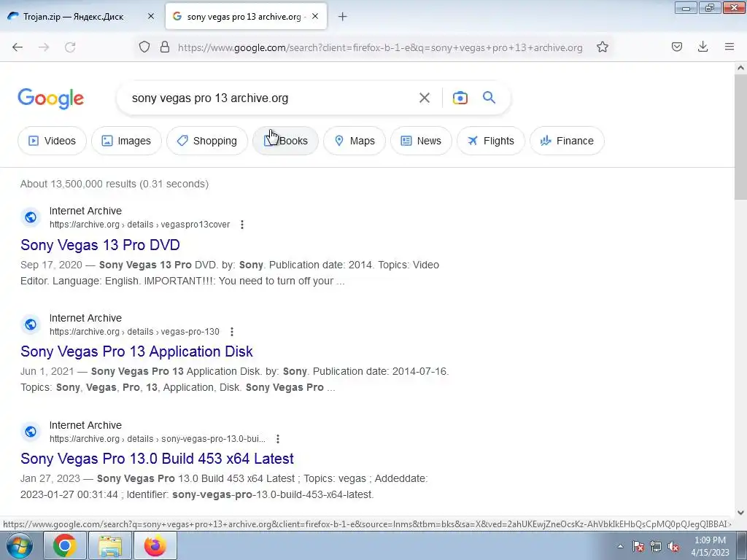Open Sony Vegas Pro 13.0 Build 453 result
Screen dimensions: 747x560
158,459
